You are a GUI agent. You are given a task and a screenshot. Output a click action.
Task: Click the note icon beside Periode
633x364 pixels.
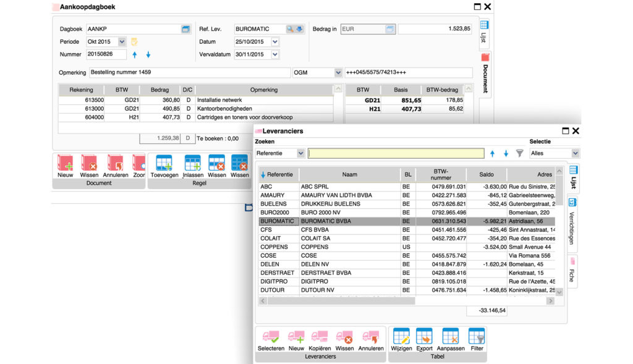[x=134, y=41]
